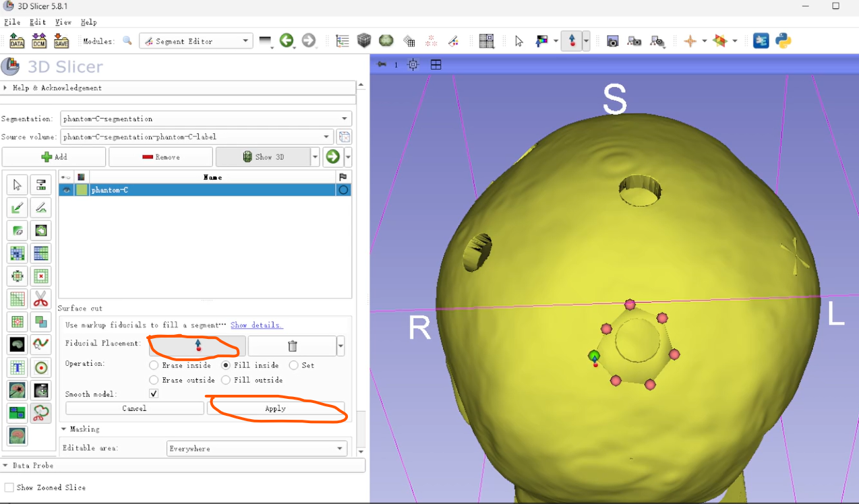Open the dropdown arrow beside fiducial trash
859x504 pixels.
coord(340,346)
